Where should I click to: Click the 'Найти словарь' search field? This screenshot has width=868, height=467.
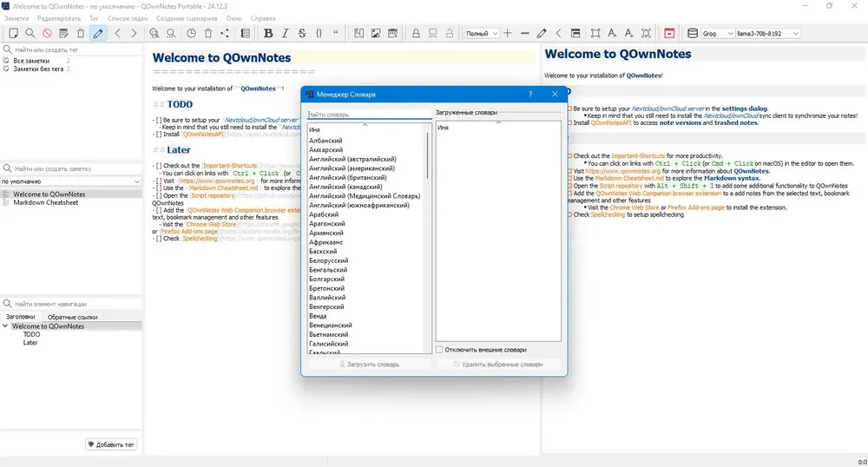coord(369,115)
